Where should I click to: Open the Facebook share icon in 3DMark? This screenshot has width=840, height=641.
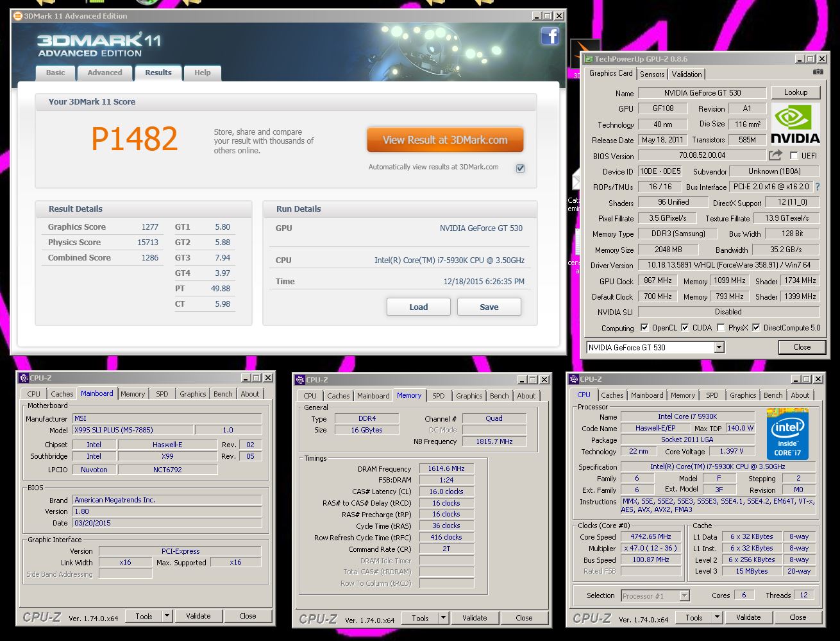(x=550, y=36)
